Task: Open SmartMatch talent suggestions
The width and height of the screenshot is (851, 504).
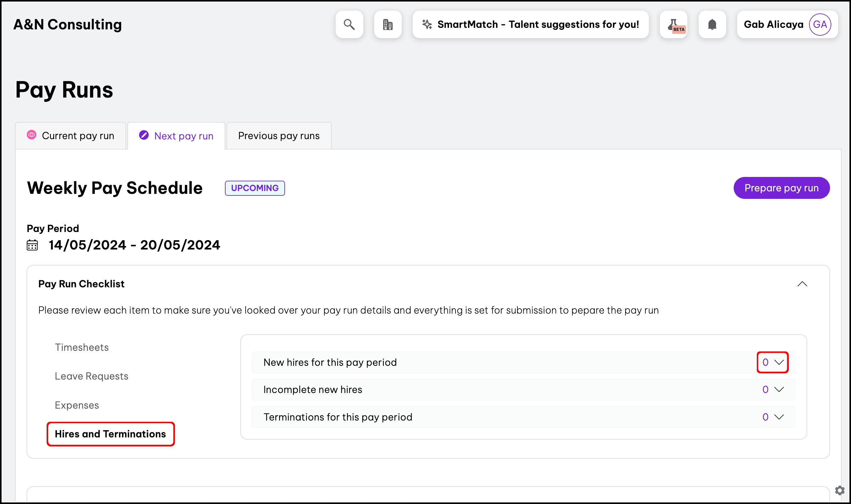Action: [x=538, y=24]
